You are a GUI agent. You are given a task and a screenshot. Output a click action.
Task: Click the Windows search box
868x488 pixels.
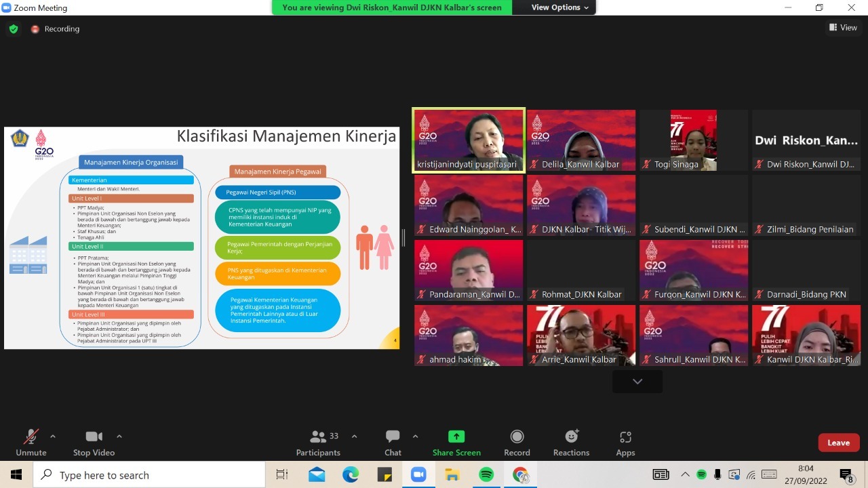pyautogui.click(x=149, y=475)
